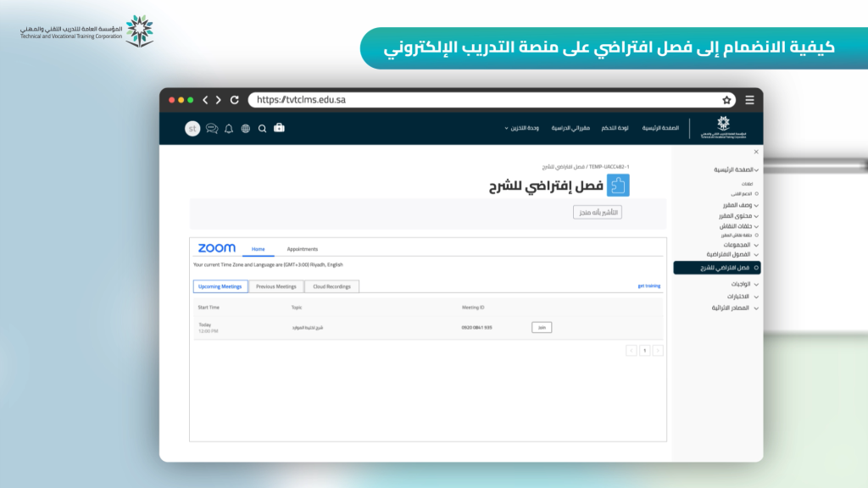Expand the الاختبارات sidebar section
The image size is (868, 488).
(x=743, y=297)
